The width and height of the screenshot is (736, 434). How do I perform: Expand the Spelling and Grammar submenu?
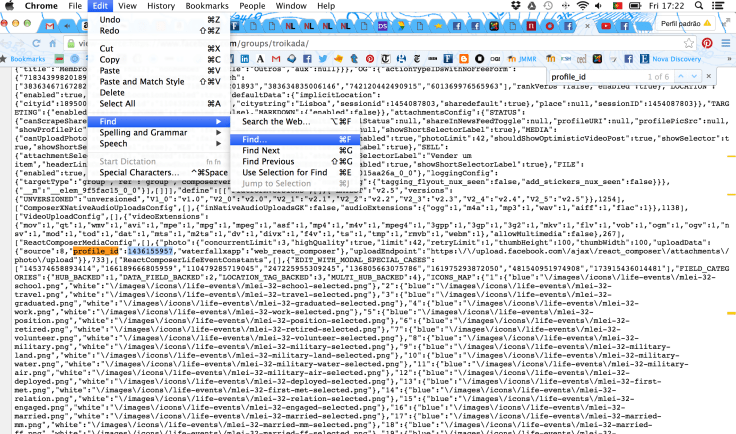[x=159, y=132]
